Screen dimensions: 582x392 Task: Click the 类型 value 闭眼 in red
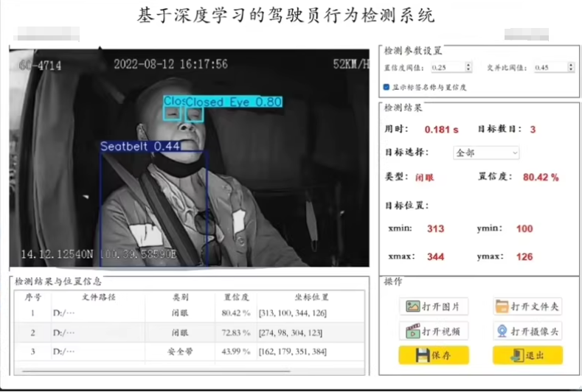coord(424,178)
